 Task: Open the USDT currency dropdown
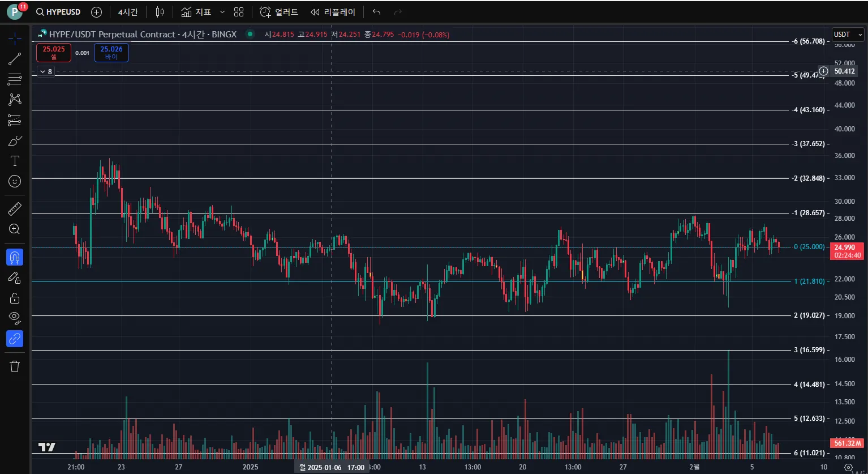coord(848,35)
